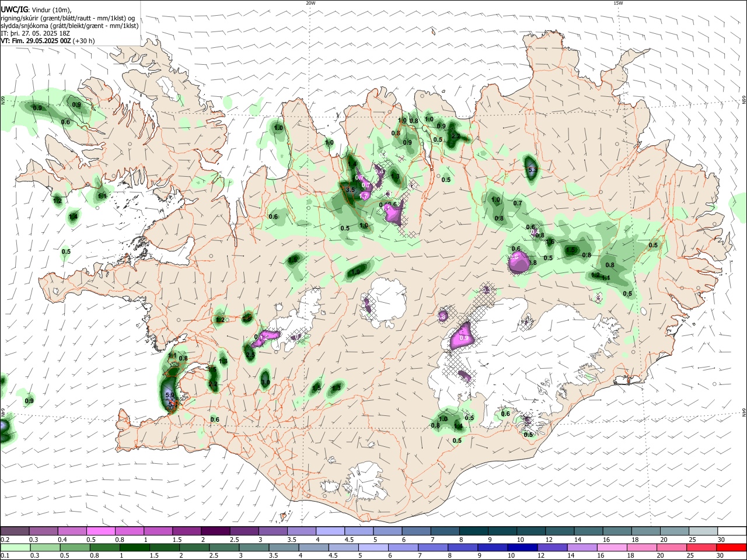The width and height of the screenshot is (747, 560).
Task: Click the 'rigning/skúrir' legend description line
Action: pyautogui.click(x=68, y=17)
